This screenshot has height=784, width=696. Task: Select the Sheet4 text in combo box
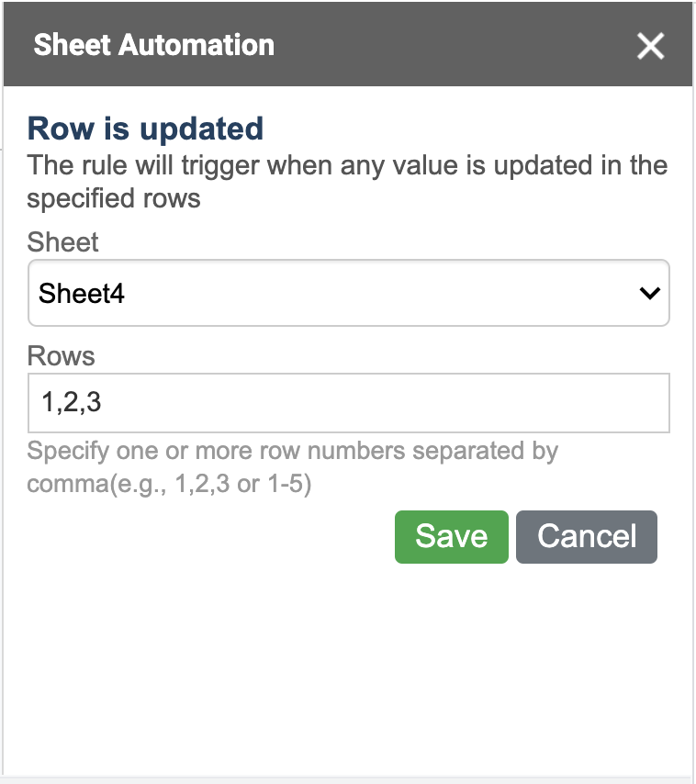tap(82, 293)
